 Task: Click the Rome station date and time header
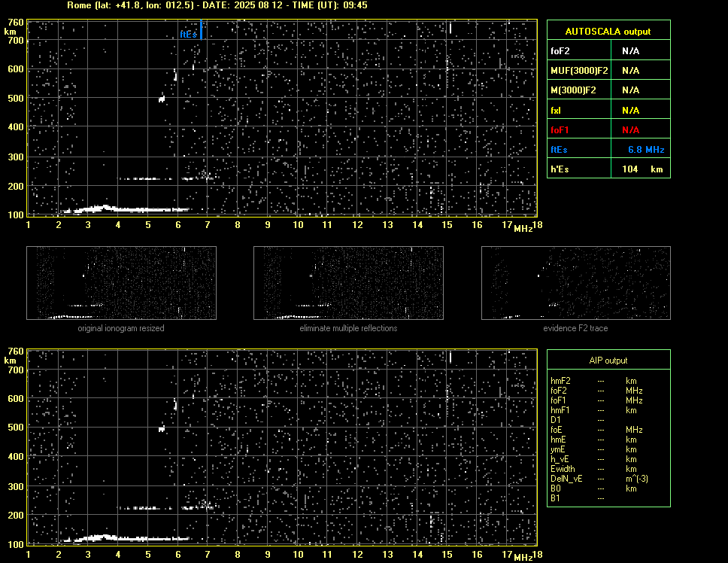pos(217,5)
